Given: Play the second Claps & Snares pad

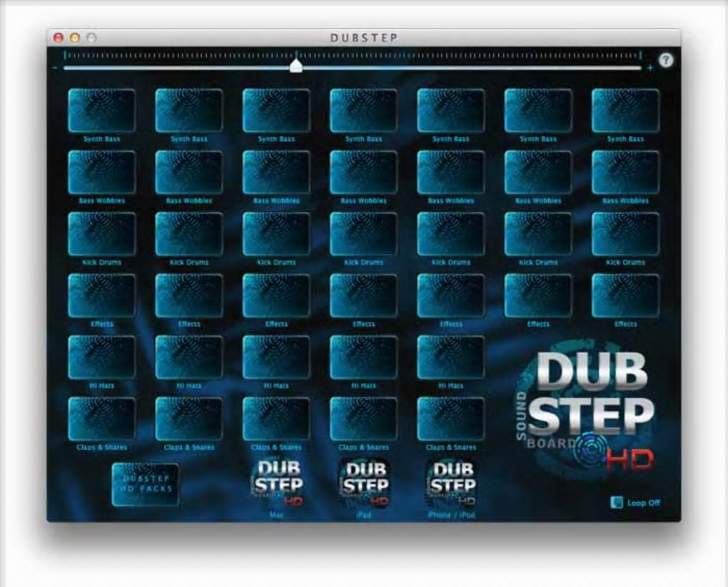Looking at the screenshot, I should coord(189,419).
